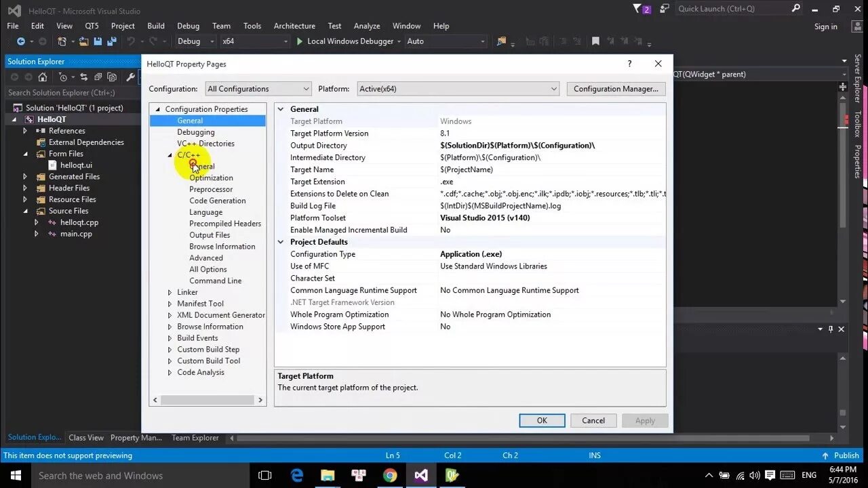This screenshot has width=868, height=488.
Task: Expand helloqt.cpp in Solution Explorer
Action: point(37,222)
